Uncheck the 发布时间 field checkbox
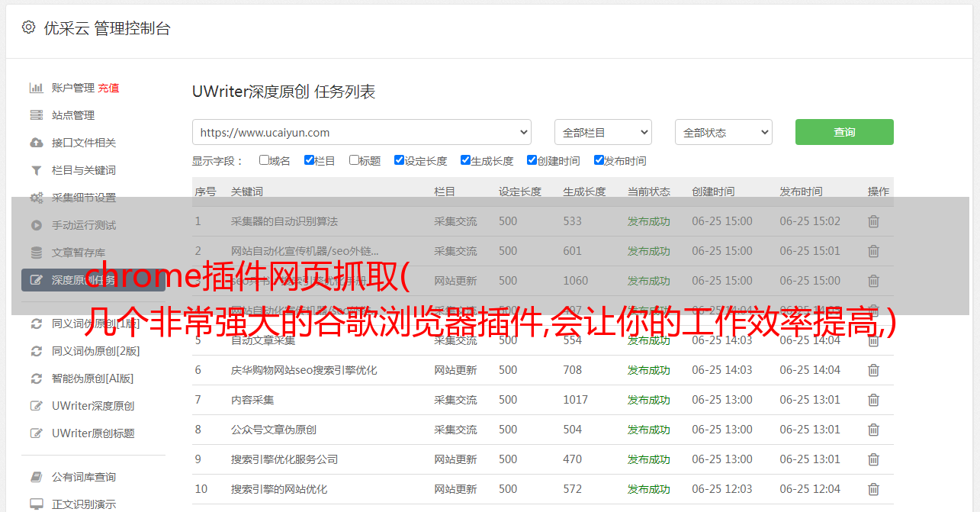The image size is (980, 512). pos(599,160)
